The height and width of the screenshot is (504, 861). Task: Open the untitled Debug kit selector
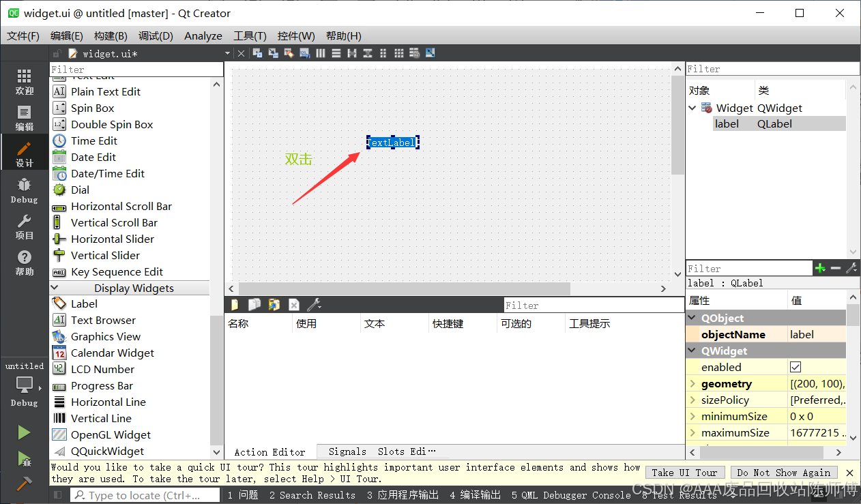(x=24, y=384)
